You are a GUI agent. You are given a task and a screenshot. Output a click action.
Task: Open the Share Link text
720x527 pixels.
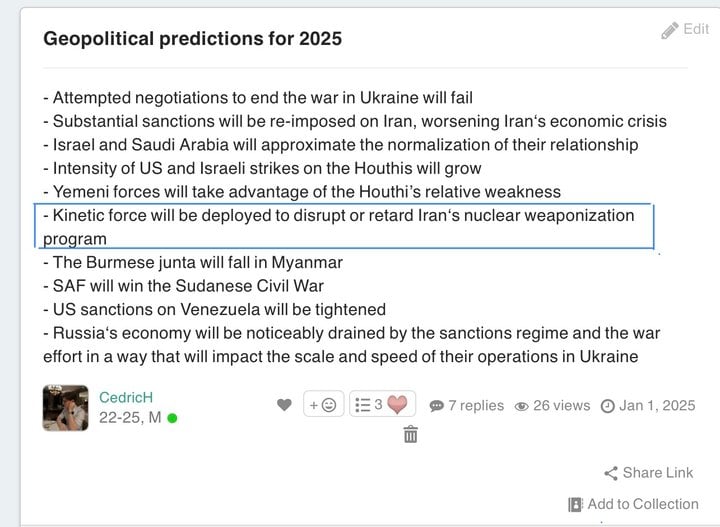(658, 473)
